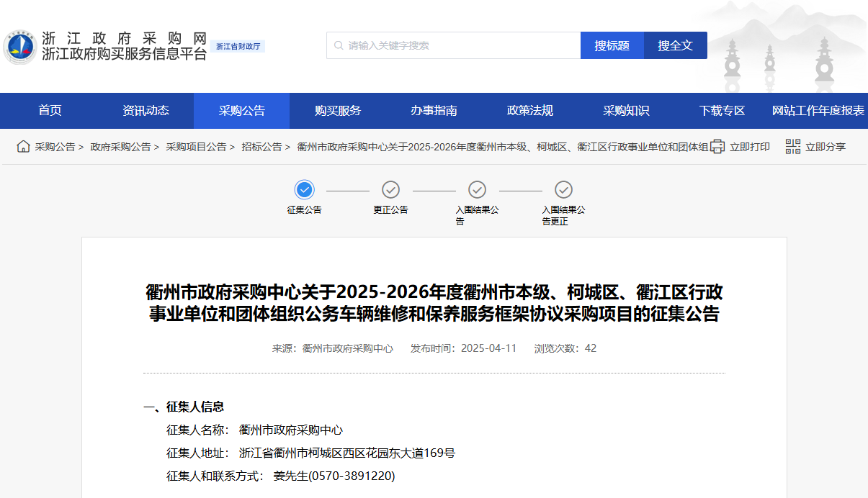Open the 资讯动态 menu item
Screen dimensions: 868x498
coord(146,110)
